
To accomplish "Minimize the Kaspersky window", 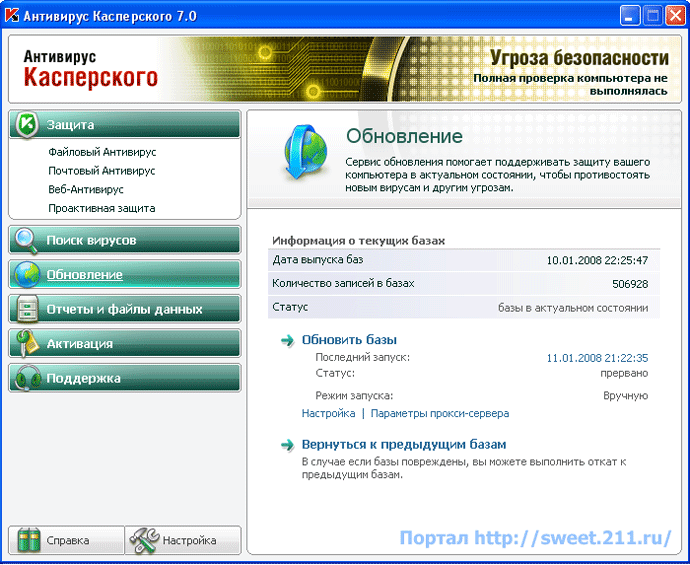I will point(630,16).
